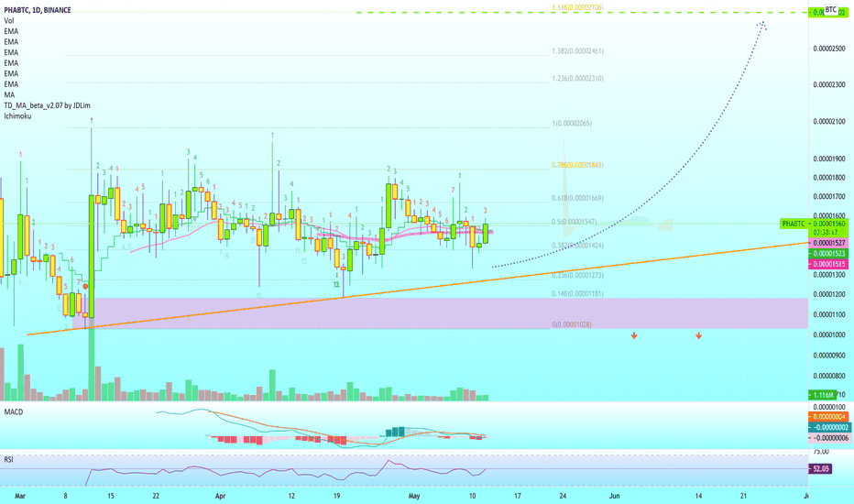Click the -0.0000006 MACD histogram value tag
Viewport: 854px width, 504px height.
pos(829,437)
